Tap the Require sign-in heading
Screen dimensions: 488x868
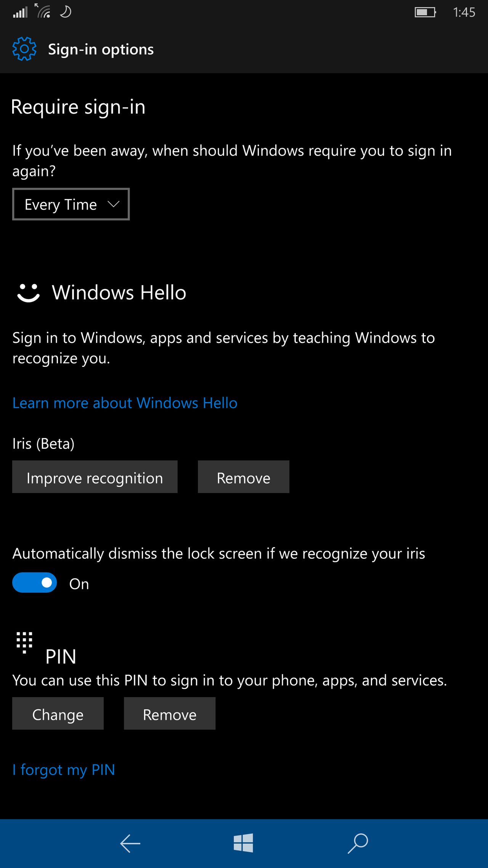click(78, 107)
